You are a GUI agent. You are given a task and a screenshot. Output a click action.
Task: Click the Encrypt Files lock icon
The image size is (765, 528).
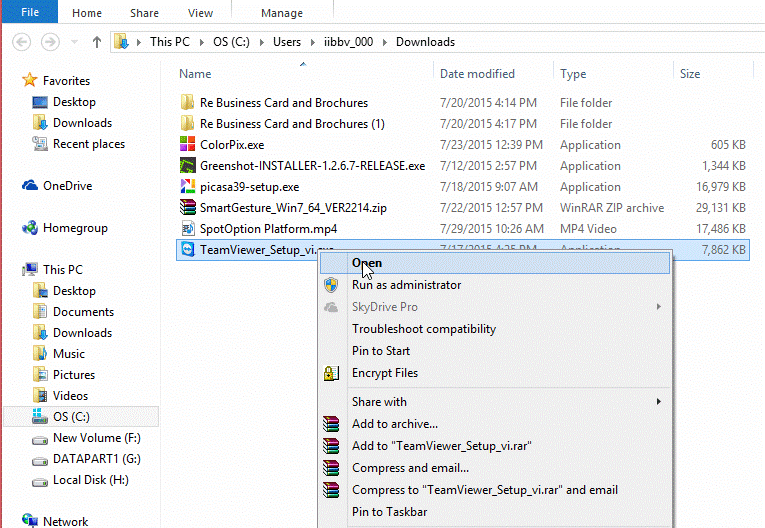pos(331,373)
